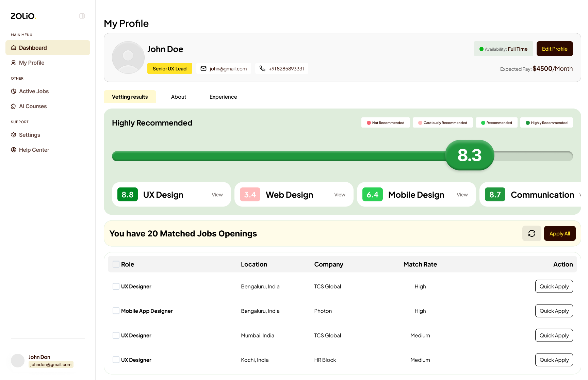Switch to the About tab
The width and height of the screenshot is (588, 380).
pyautogui.click(x=179, y=97)
